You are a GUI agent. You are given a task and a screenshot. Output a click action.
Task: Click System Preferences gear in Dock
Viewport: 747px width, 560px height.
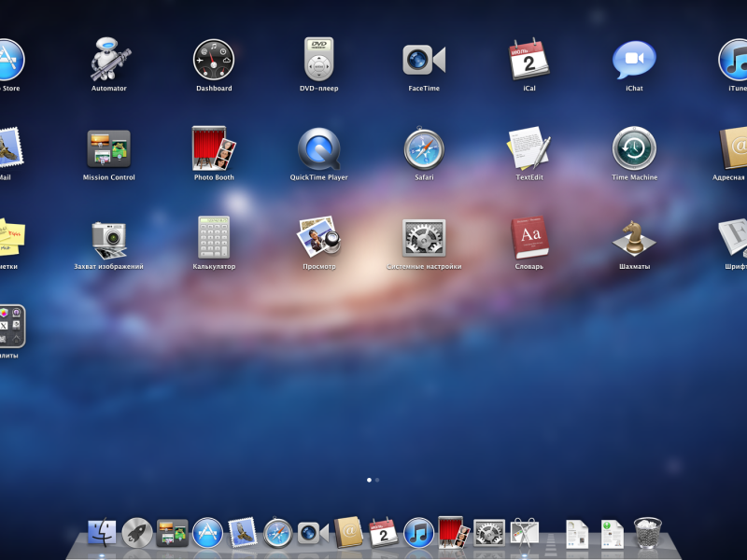[488, 533]
